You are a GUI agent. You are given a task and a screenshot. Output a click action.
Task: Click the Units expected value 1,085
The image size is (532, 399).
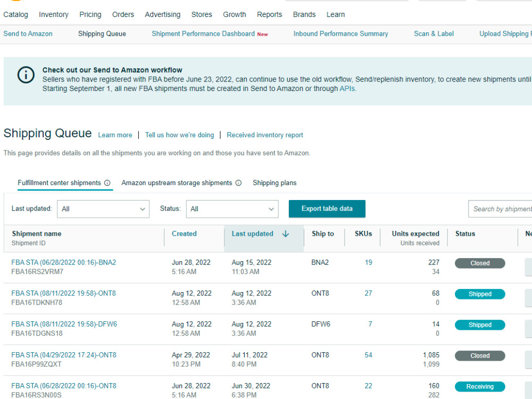[431, 355]
